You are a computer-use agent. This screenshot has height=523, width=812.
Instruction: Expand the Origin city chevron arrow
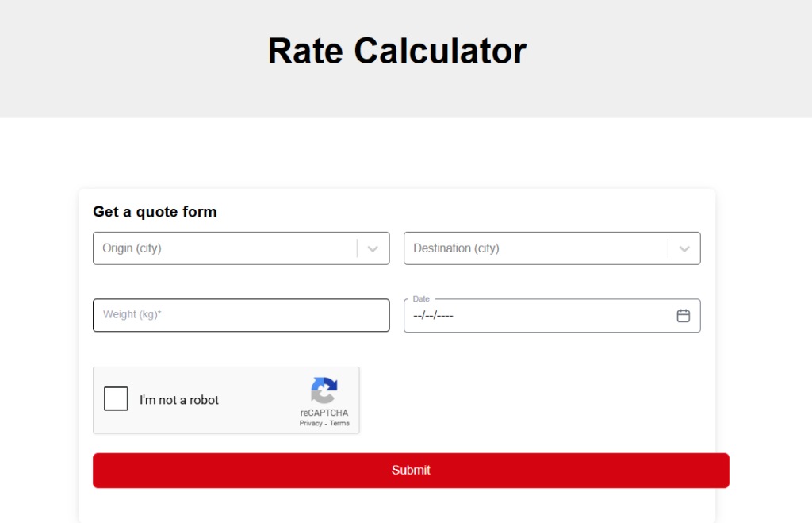373,248
